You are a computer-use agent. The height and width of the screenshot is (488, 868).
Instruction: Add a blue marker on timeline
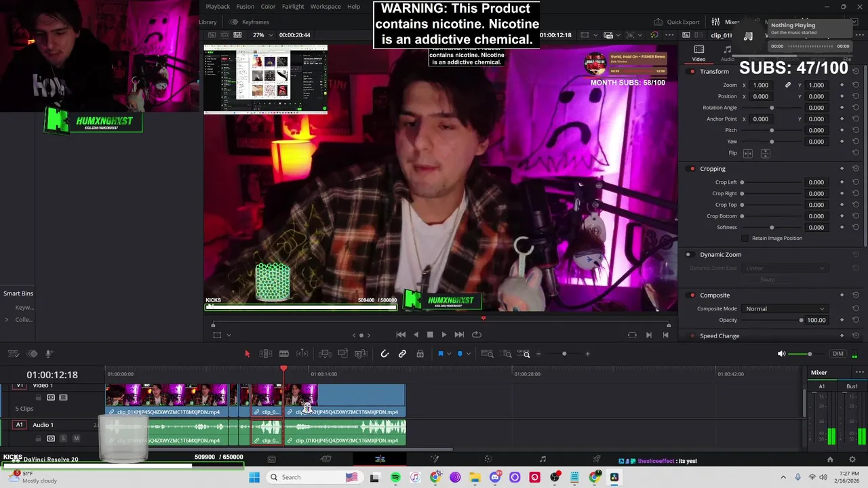[460, 354]
